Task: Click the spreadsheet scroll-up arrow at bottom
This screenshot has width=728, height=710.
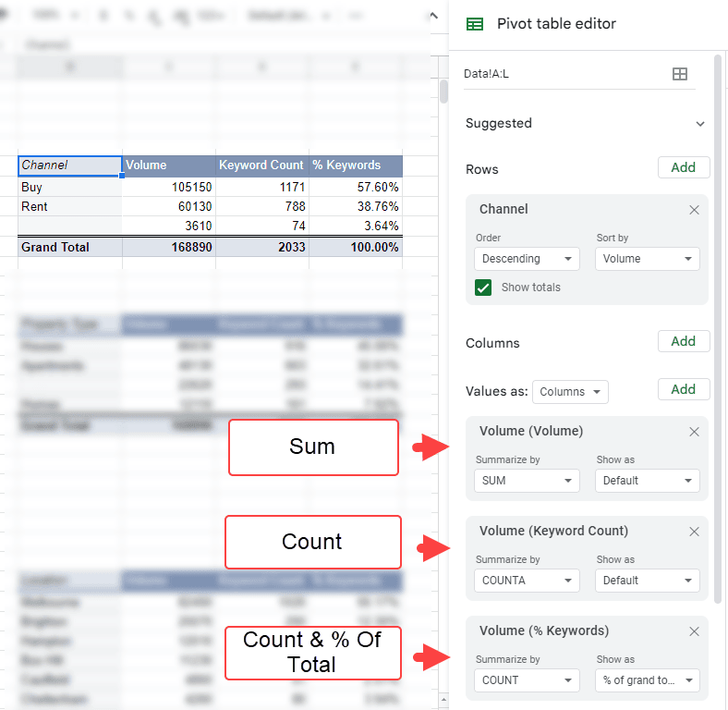Action: (x=443, y=699)
